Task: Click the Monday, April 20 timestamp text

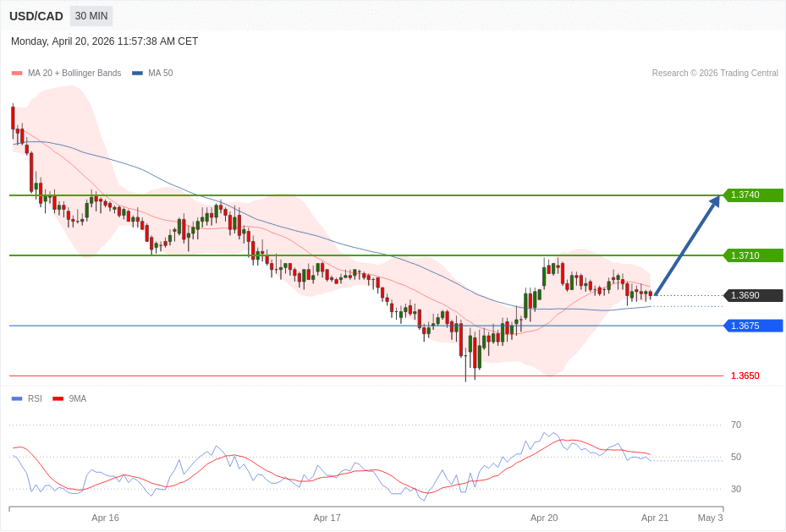Action: point(104,41)
